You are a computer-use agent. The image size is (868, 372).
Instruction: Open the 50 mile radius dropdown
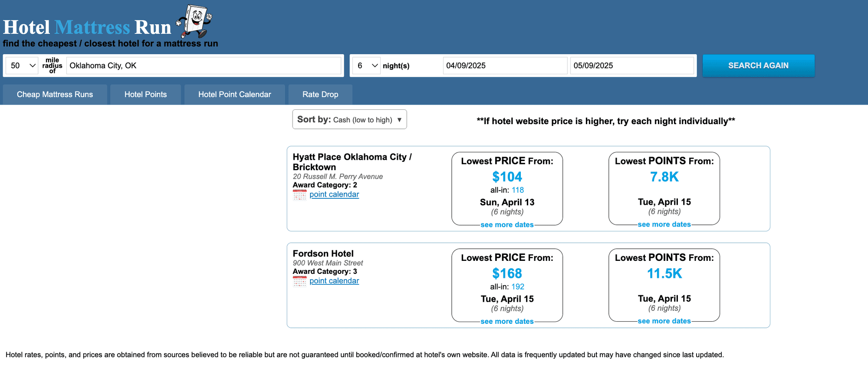pyautogui.click(x=22, y=66)
